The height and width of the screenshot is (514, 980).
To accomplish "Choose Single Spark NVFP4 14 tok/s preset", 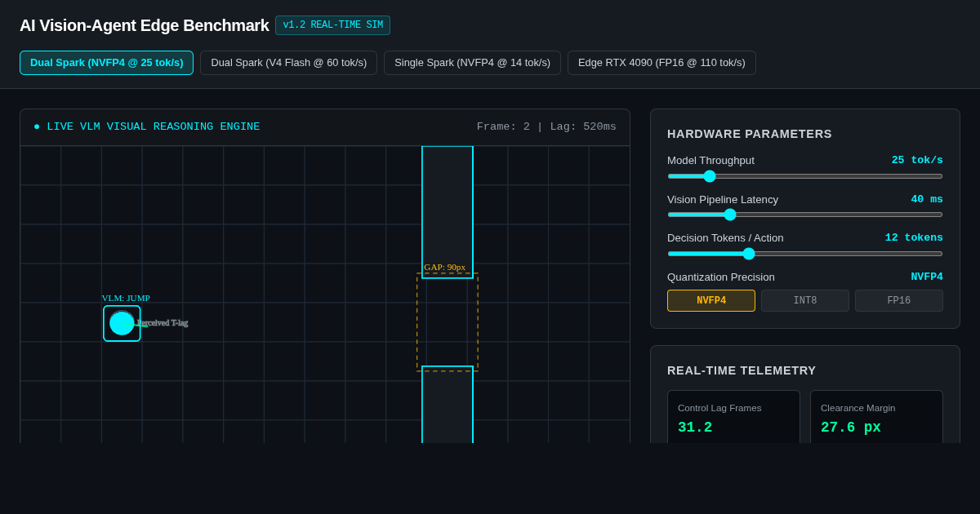I will click(x=472, y=63).
